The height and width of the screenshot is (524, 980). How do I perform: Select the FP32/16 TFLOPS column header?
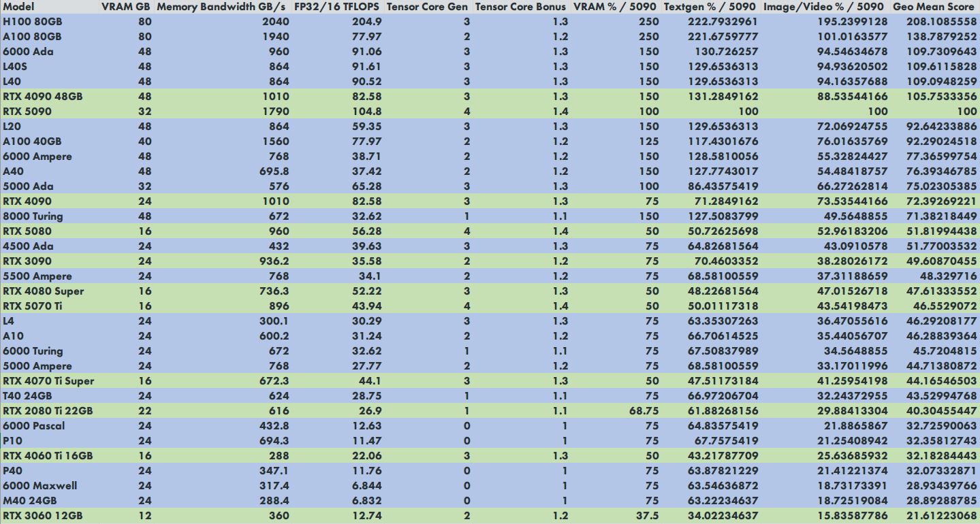click(x=336, y=7)
